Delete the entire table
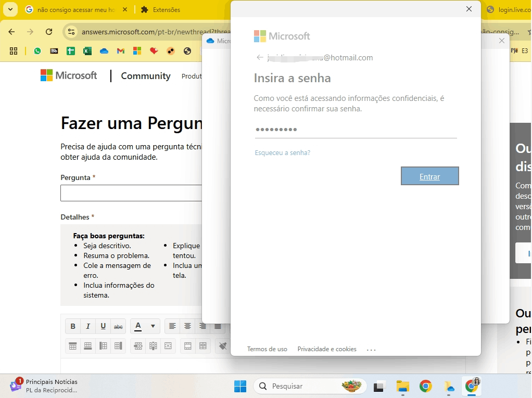 point(168,346)
